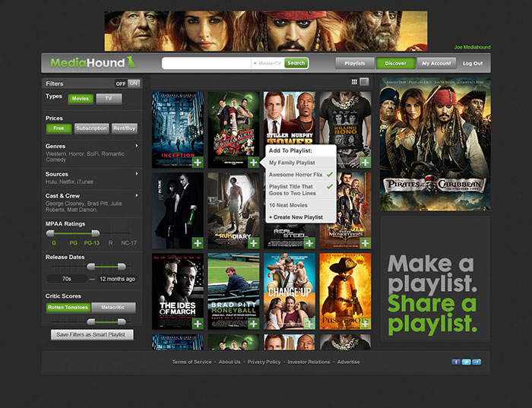
Task: Open Movies+TV search scope dropdown
Action: pyautogui.click(x=267, y=63)
